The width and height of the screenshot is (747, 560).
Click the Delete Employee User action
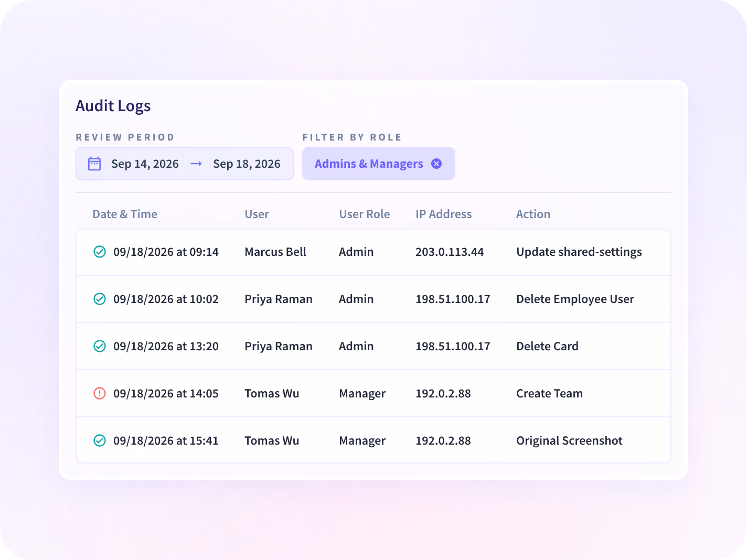click(575, 299)
